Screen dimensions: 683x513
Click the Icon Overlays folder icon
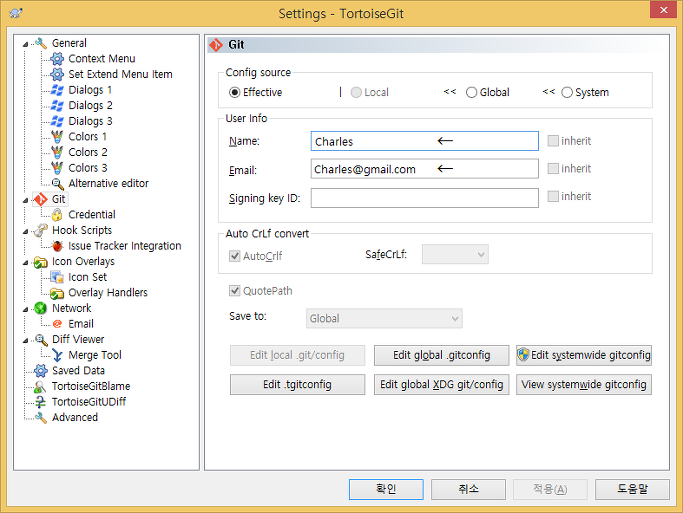41,262
